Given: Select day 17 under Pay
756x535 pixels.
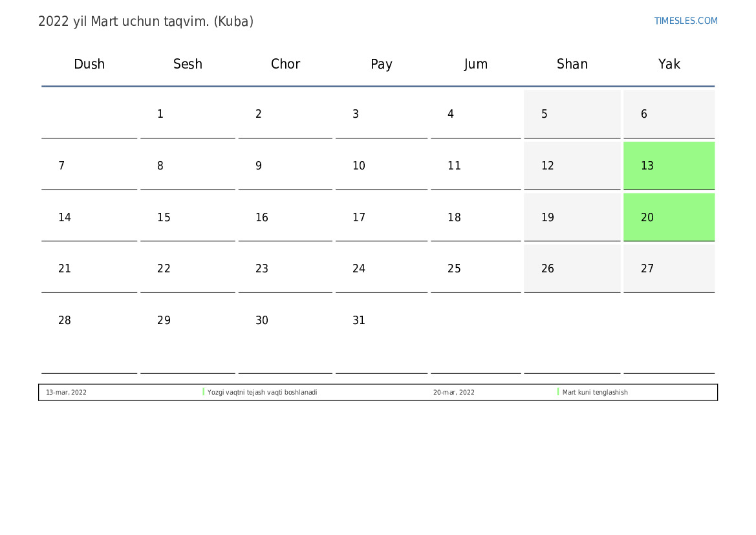Looking at the screenshot, I should [382, 217].
